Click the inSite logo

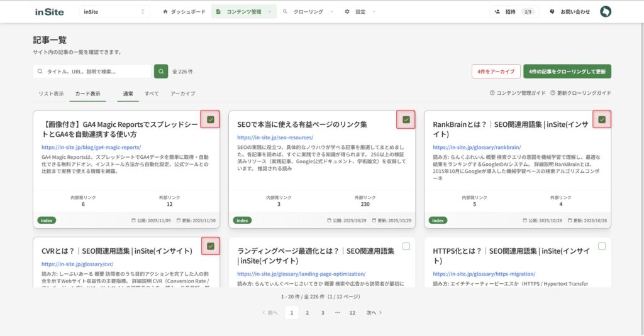49,12
